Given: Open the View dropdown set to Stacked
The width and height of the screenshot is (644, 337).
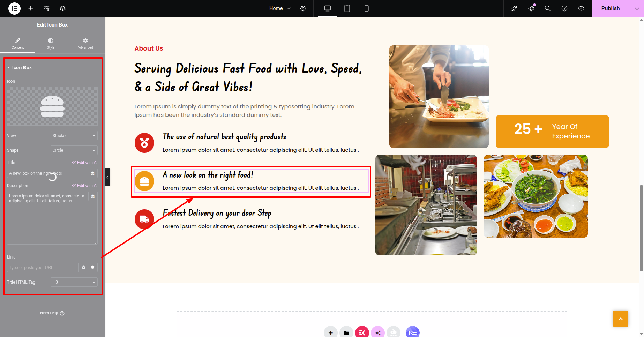Looking at the screenshot, I should click(74, 136).
